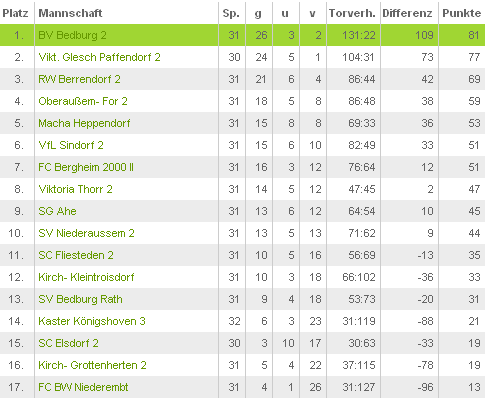Open SV Niederaussem 2 team page
Image resolution: width=485 pixels, height=398 pixels.
(86, 233)
